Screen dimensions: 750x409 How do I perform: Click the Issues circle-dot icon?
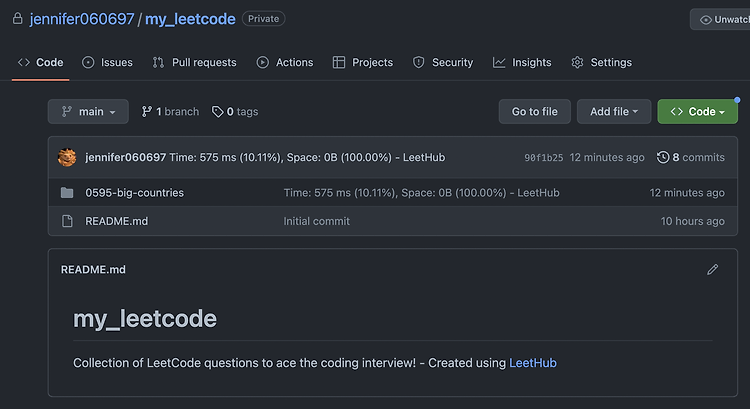(88, 63)
